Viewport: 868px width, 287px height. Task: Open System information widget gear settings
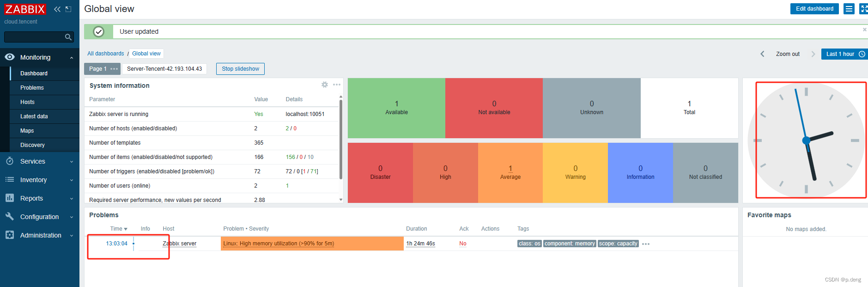pyautogui.click(x=325, y=85)
